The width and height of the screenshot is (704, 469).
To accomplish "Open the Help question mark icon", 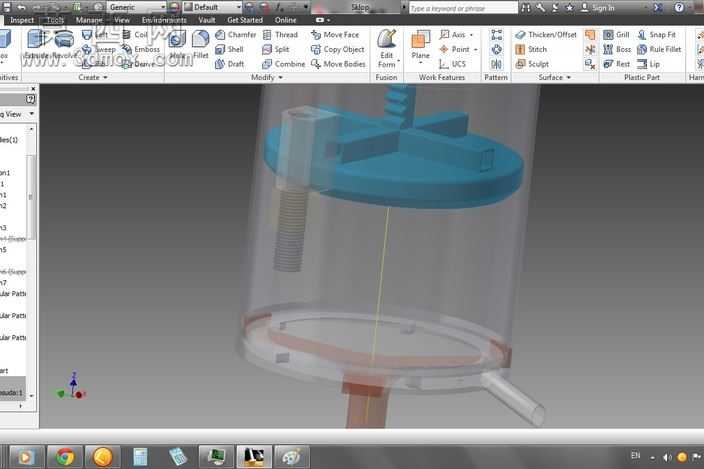I will (x=679, y=7).
